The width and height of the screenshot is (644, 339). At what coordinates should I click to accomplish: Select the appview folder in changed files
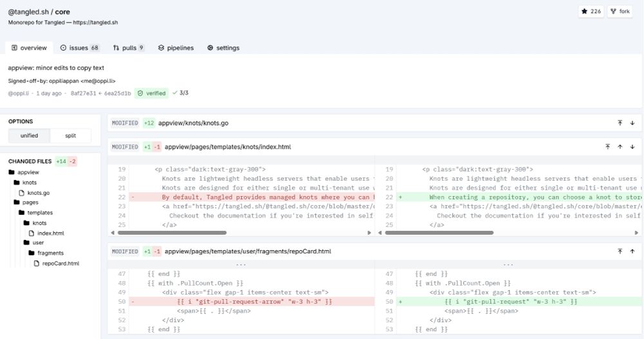[x=24, y=172]
